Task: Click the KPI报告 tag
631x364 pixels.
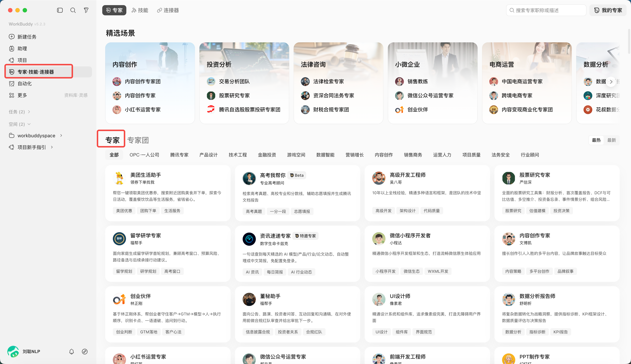Action: pos(560,332)
